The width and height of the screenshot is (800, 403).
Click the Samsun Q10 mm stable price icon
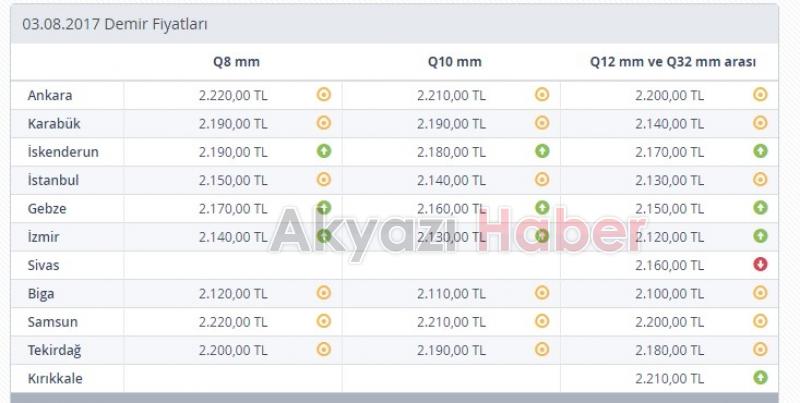tap(542, 321)
